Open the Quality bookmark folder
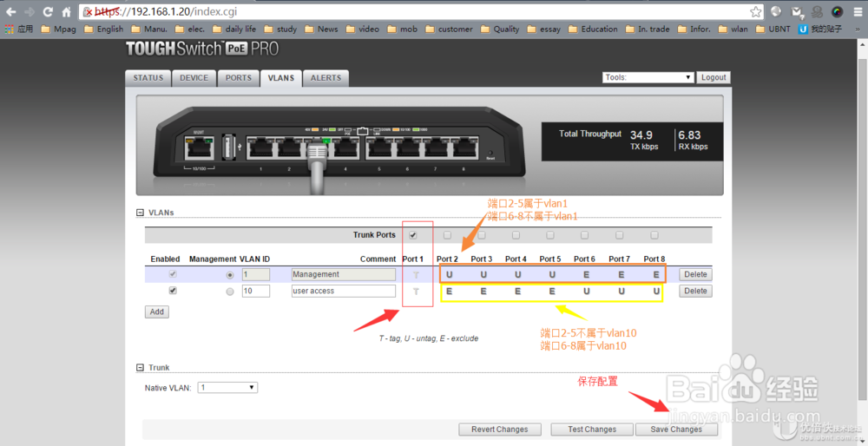The image size is (868, 446). (501, 29)
